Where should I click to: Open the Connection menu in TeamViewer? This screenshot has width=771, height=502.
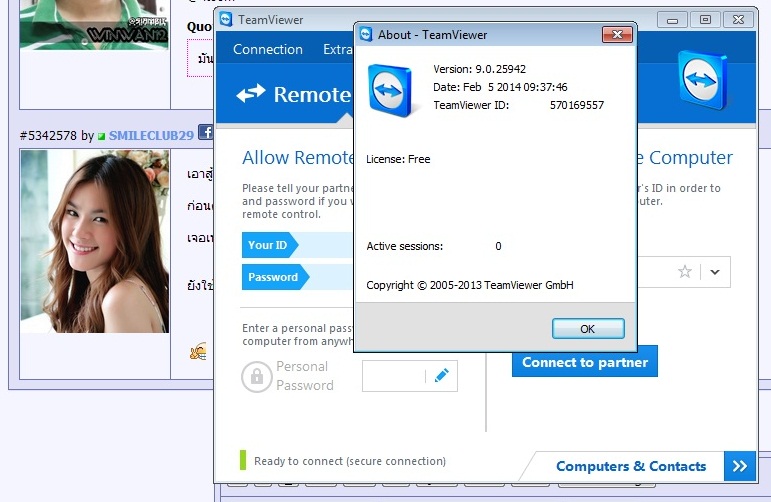click(x=267, y=49)
